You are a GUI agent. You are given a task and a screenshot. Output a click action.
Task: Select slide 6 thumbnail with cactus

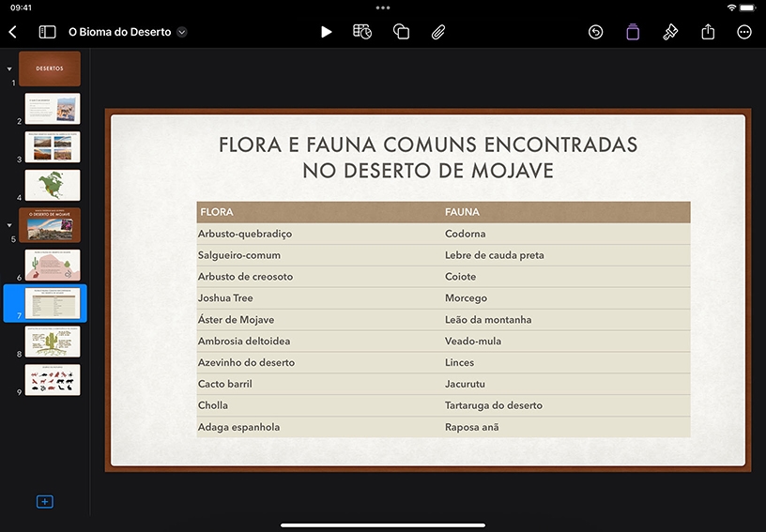(53, 265)
